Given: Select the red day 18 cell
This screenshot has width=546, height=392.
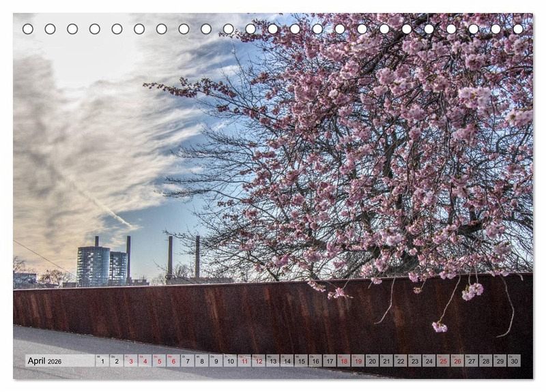Looking at the screenshot, I should [x=344, y=361].
